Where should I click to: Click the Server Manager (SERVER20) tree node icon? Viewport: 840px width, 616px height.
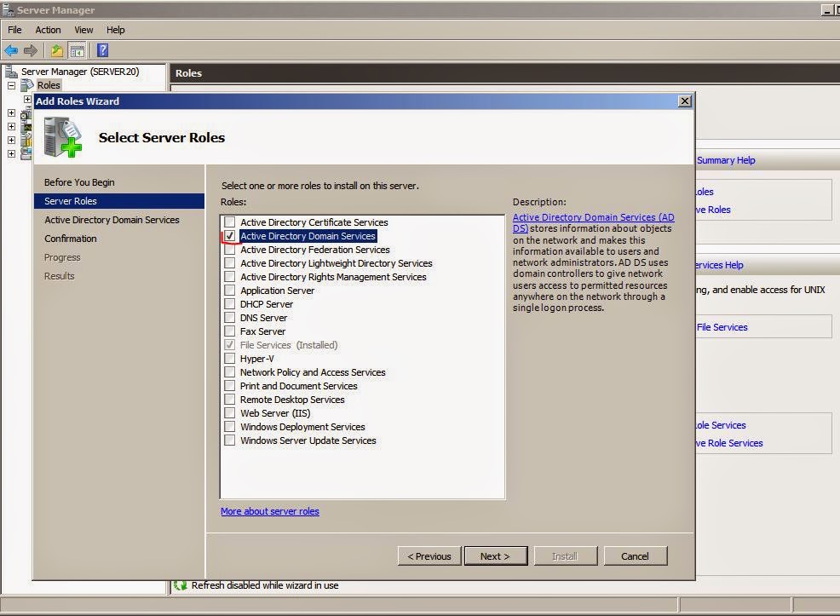click(x=11, y=72)
